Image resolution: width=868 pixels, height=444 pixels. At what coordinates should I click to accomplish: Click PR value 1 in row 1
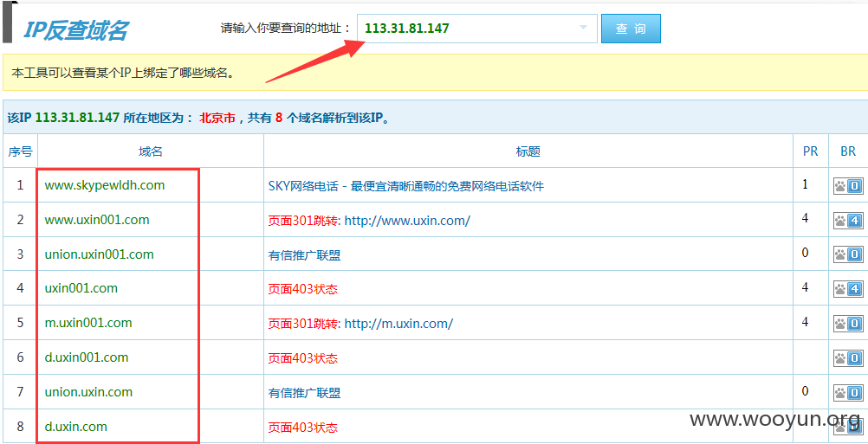pyautogui.click(x=805, y=184)
